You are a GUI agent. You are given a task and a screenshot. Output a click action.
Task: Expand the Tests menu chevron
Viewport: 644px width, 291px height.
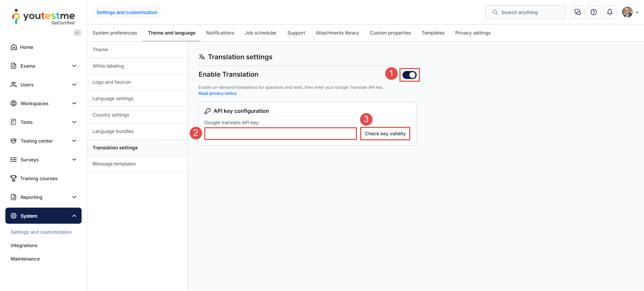[x=74, y=122]
